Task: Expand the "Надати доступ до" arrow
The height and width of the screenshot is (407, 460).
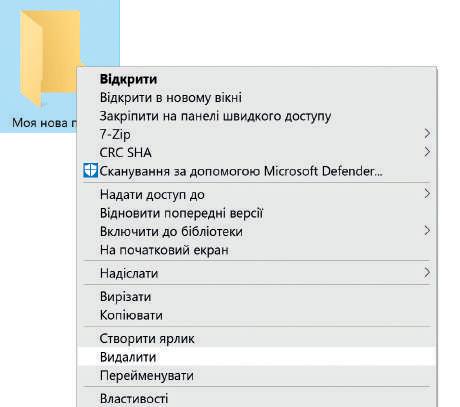Action: (427, 193)
